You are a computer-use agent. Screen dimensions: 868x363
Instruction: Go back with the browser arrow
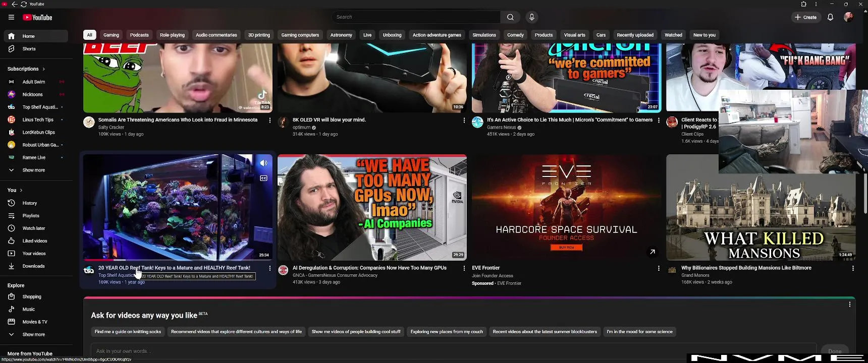click(x=14, y=4)
